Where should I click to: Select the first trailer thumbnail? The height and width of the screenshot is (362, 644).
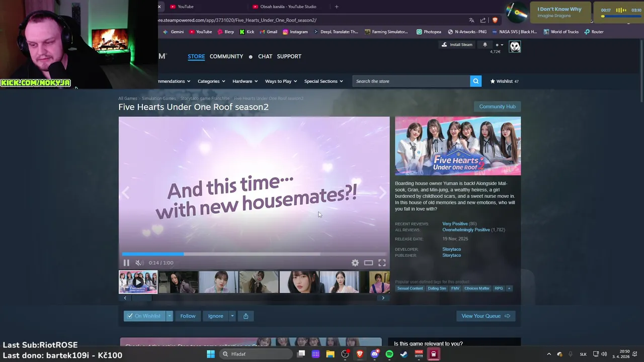pos(138,282)
